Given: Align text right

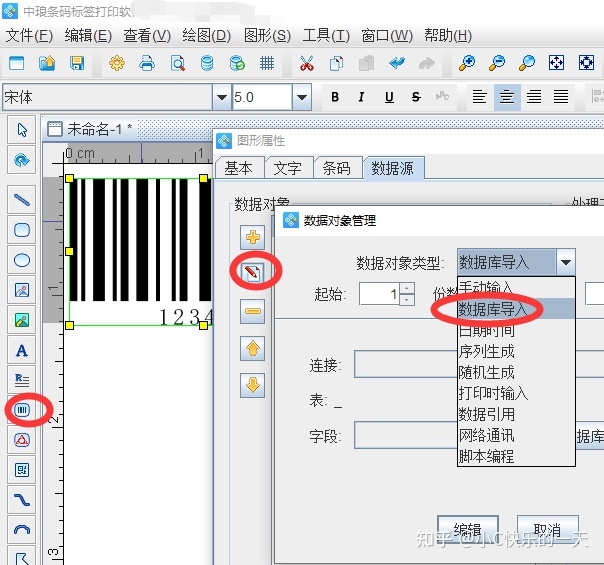Looking at the screenshot, I should point(534,97).
